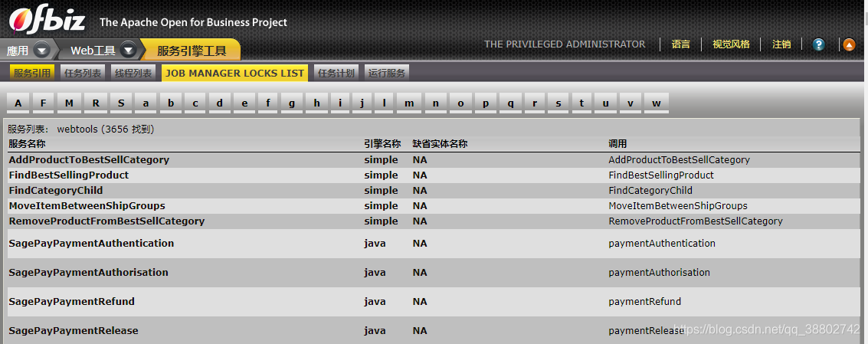Filter services by lowercase letter o
The height and width of the screenshot is (344, 868).
[x=460, y=103]
